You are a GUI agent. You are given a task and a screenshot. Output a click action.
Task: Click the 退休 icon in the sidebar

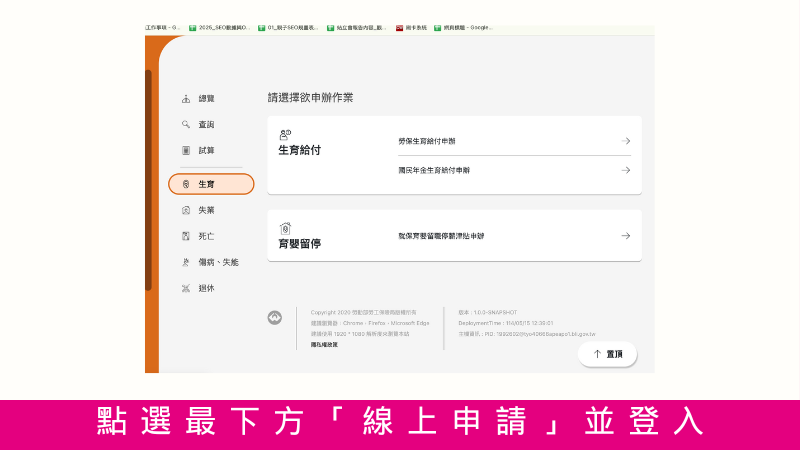tap(186, 288)
